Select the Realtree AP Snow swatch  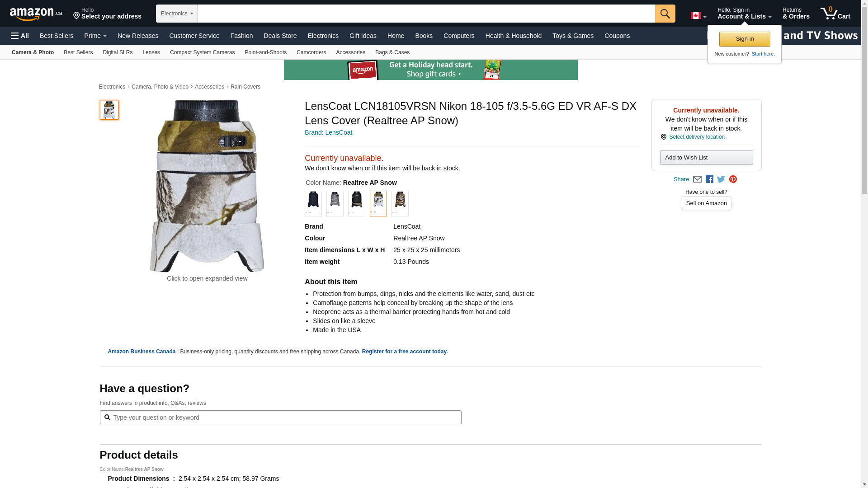(378, 203)
